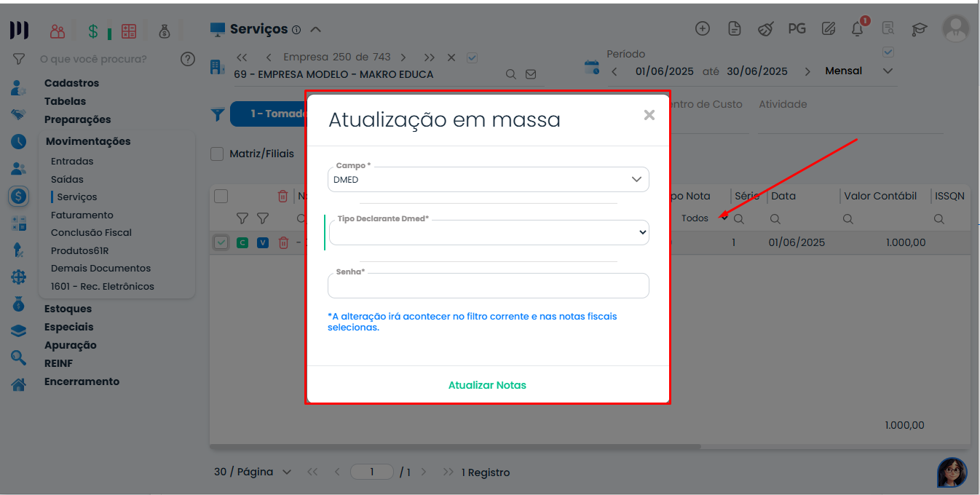Go to previous period with left arrow
The height and width of the screenshot is (495, 980).
(x=615, y=71)
